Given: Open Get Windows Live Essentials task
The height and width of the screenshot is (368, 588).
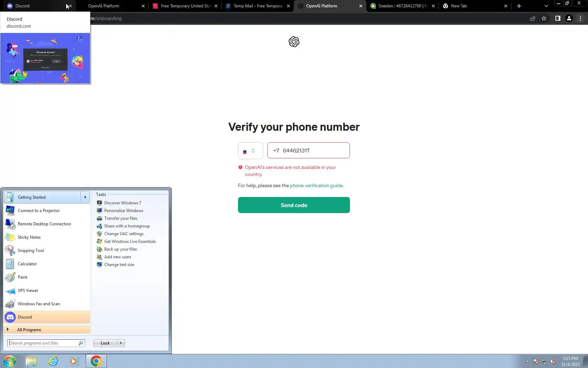Looking at the screenshot, I should (126, 241).
